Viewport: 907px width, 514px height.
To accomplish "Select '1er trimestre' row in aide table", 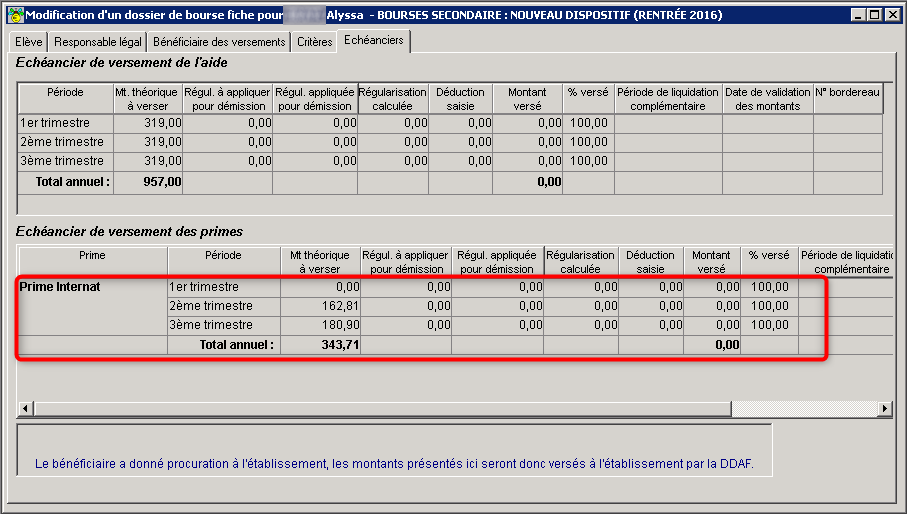I will coord(451,123).
